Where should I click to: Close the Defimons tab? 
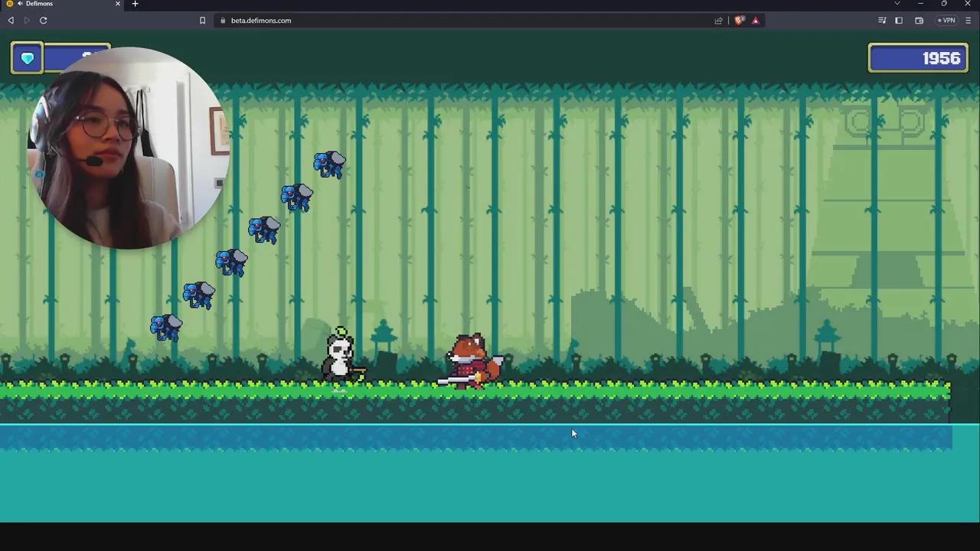(118, 4)
